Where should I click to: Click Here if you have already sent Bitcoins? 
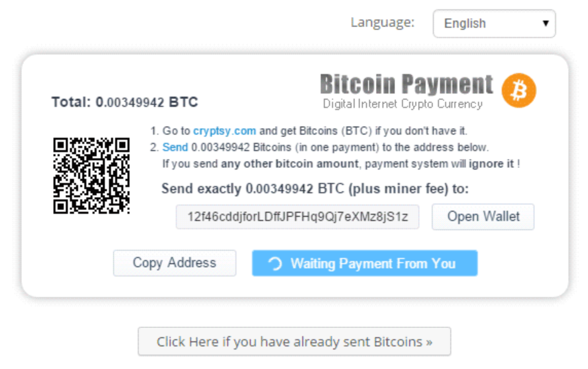click(x=295, y=342)
